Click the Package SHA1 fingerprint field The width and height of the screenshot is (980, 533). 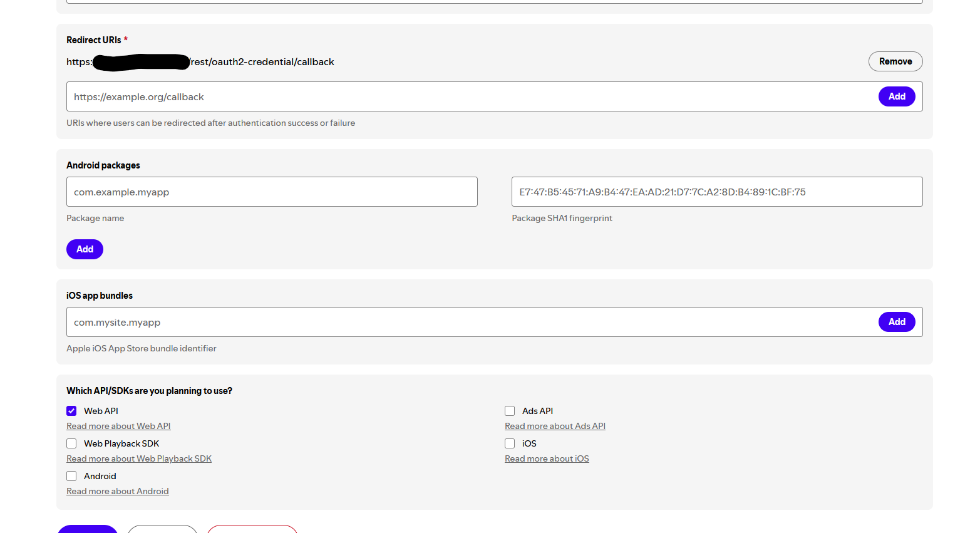[x=716, y=192]
